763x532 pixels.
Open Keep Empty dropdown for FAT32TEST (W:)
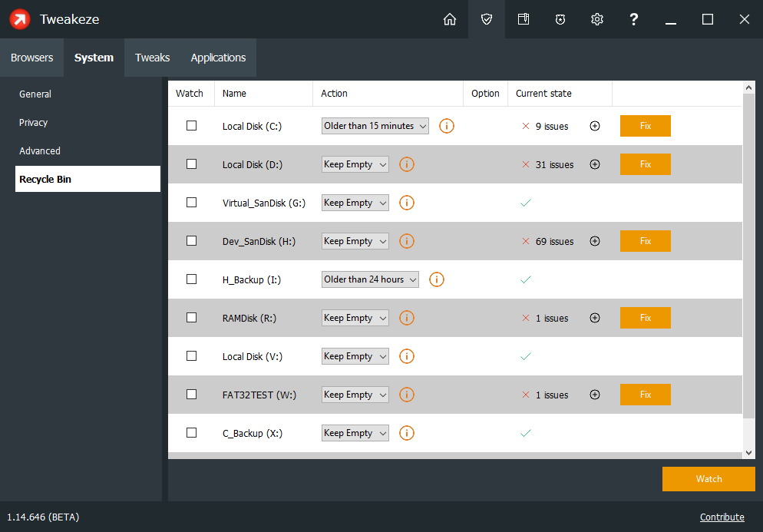click(x=355, y=395)
